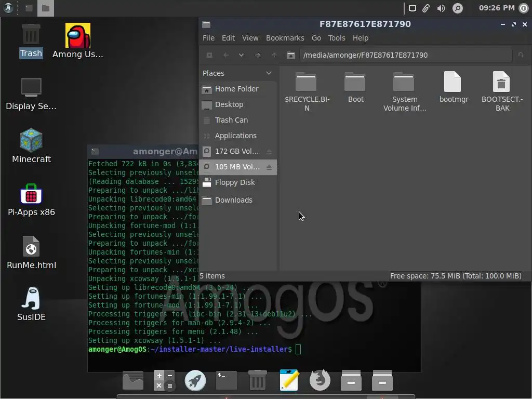Open the View menu
The image size is (532, 399).
250,38
